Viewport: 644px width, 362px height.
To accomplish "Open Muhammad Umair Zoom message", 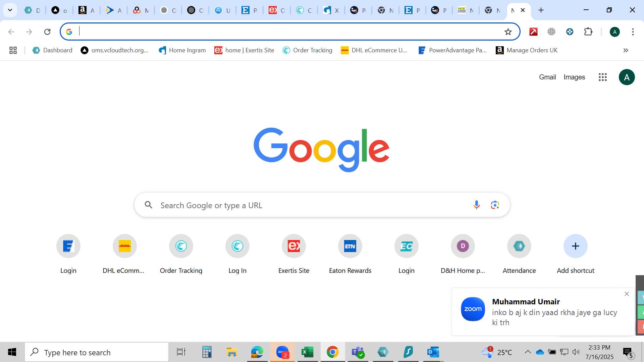I will pyautogui.click(x=543, y=312).
